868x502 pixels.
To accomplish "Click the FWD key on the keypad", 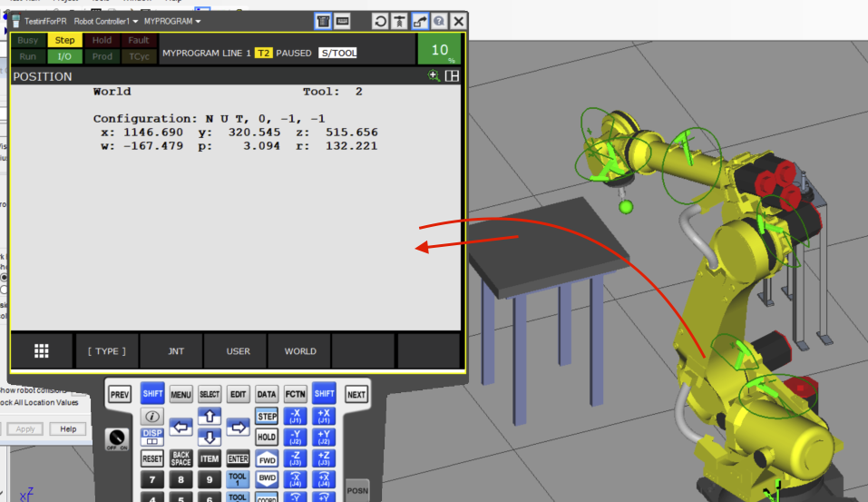I will tap(267, 459).
